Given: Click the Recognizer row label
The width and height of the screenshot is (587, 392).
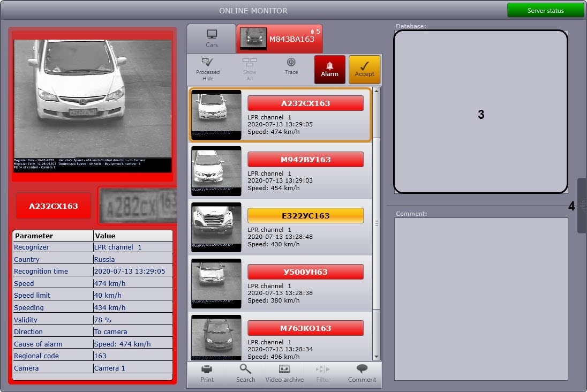Looking at the screenshot, I should coord(32,247).
